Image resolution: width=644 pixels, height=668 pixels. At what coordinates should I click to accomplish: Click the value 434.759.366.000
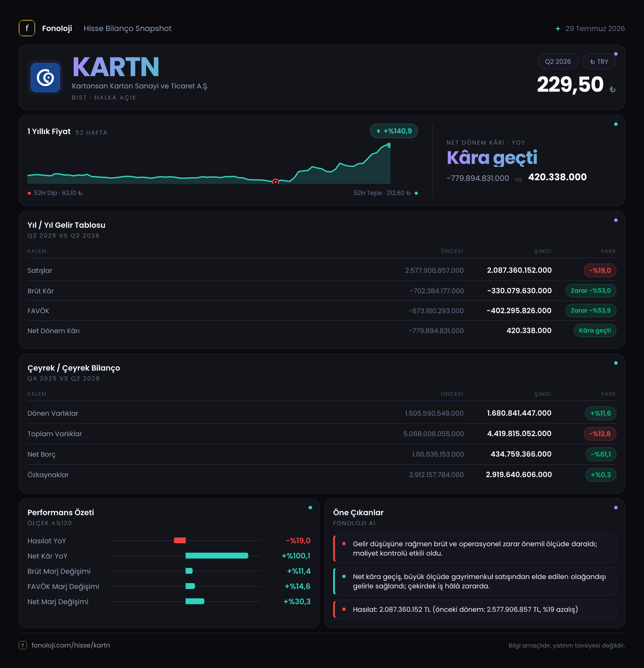coord(521,454)
